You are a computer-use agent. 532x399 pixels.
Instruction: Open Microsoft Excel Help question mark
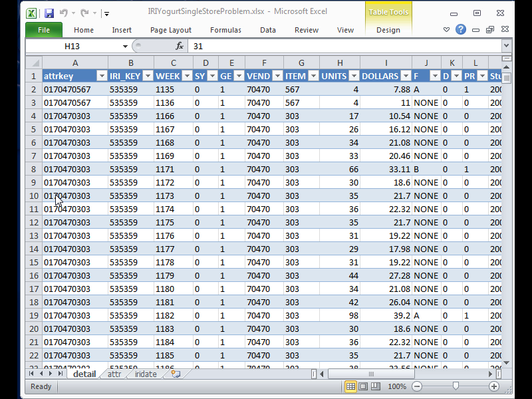click(x=460, y=30)
